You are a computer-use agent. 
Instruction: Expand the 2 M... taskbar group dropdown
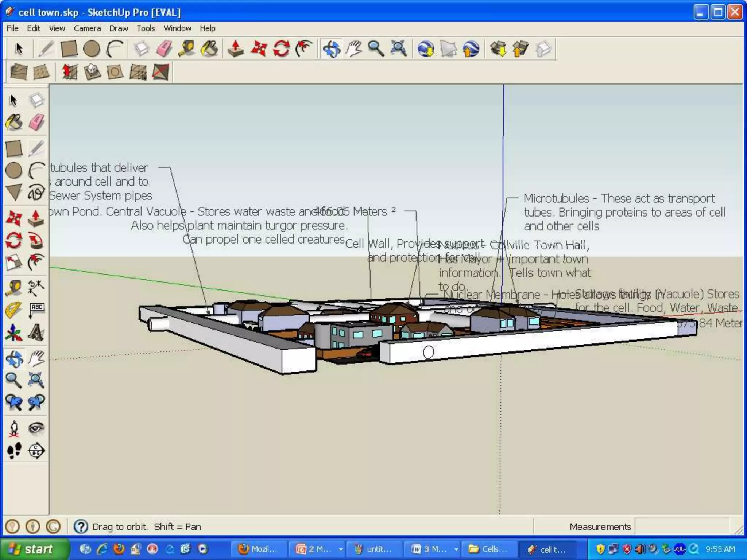pyautogui.click(x=341, y=549)
